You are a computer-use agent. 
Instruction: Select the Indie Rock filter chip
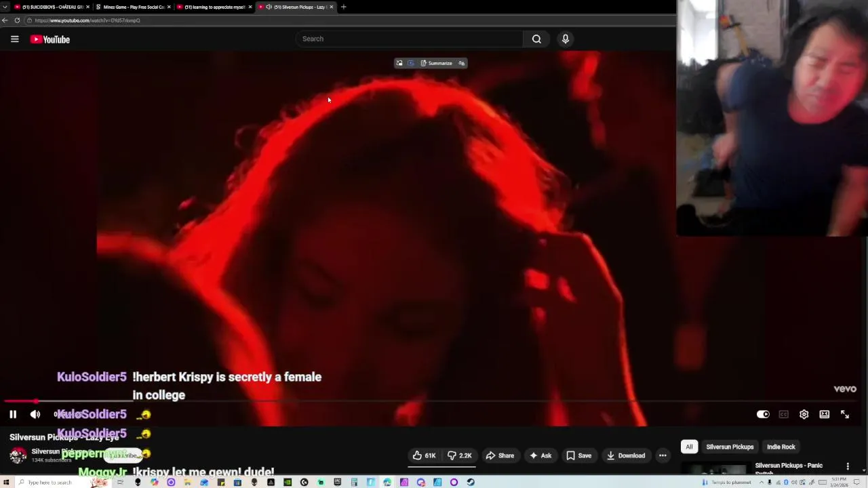point(781,447)
